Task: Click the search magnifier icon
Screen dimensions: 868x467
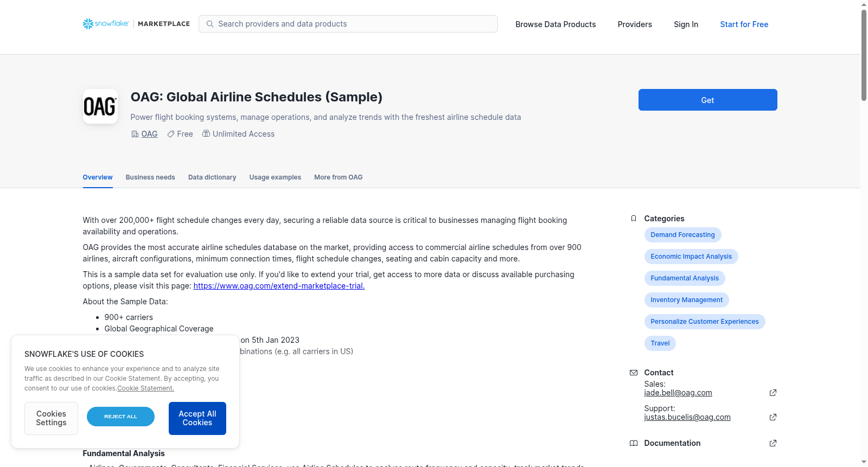Action: (x=210, y=24)
